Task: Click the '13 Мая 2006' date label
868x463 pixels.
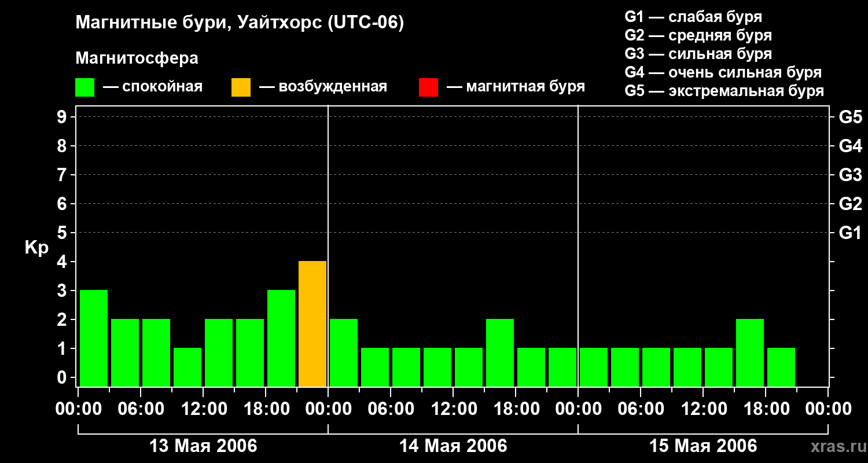Action: [203, 446]
